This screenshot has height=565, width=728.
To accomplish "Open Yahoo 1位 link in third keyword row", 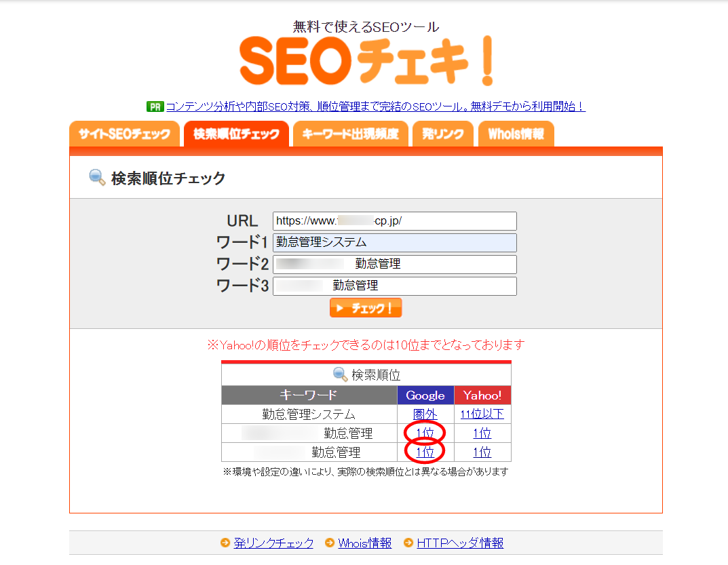I will (482, 452).
